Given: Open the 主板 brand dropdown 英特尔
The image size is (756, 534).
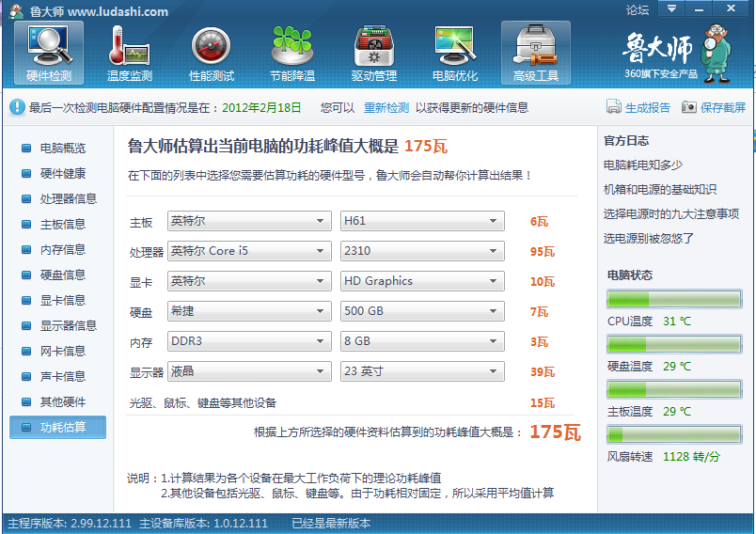Looking at the screenshot, I should tap(249, 221).
